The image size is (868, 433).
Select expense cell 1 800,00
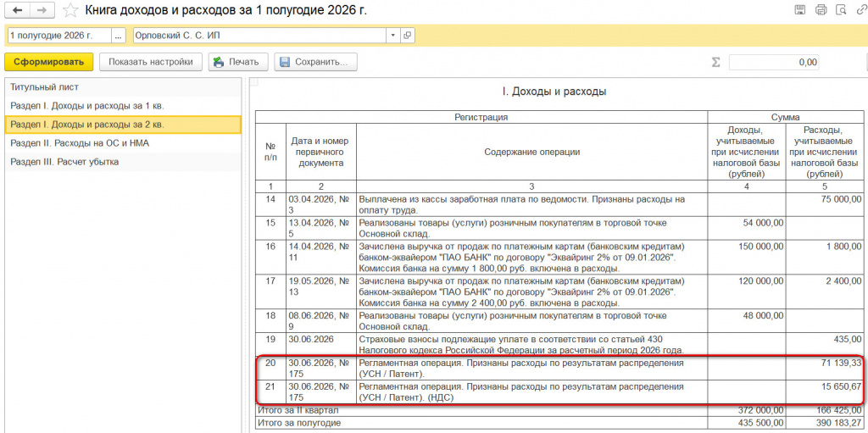point(824,257)
